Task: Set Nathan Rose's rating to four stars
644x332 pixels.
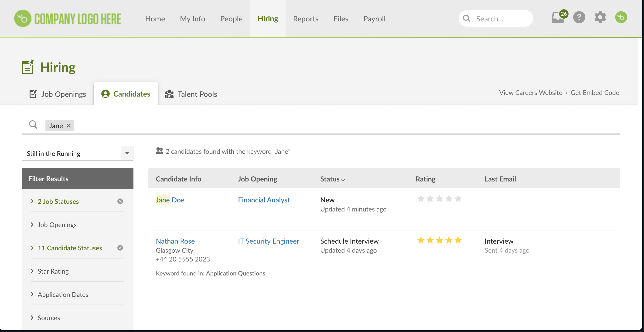Action: coord(449,240)
